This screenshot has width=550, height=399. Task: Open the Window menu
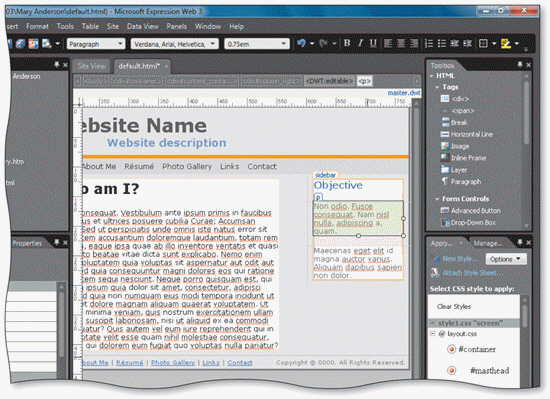point(208,26)
